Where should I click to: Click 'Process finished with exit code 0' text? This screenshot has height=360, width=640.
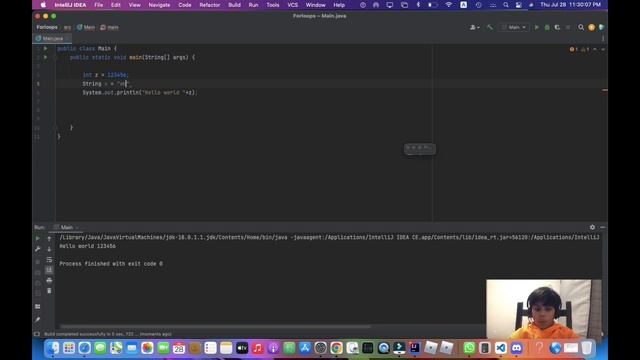111,264
